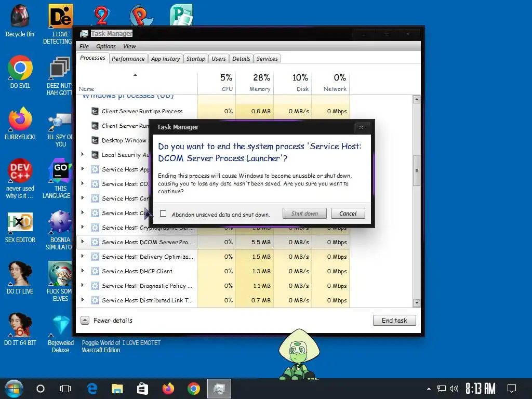The width and height of the screenshot is (532, 399).
Task: Select the Client Server Runtime Process 0.8 MB row
Action: click(x=213, y=111)
